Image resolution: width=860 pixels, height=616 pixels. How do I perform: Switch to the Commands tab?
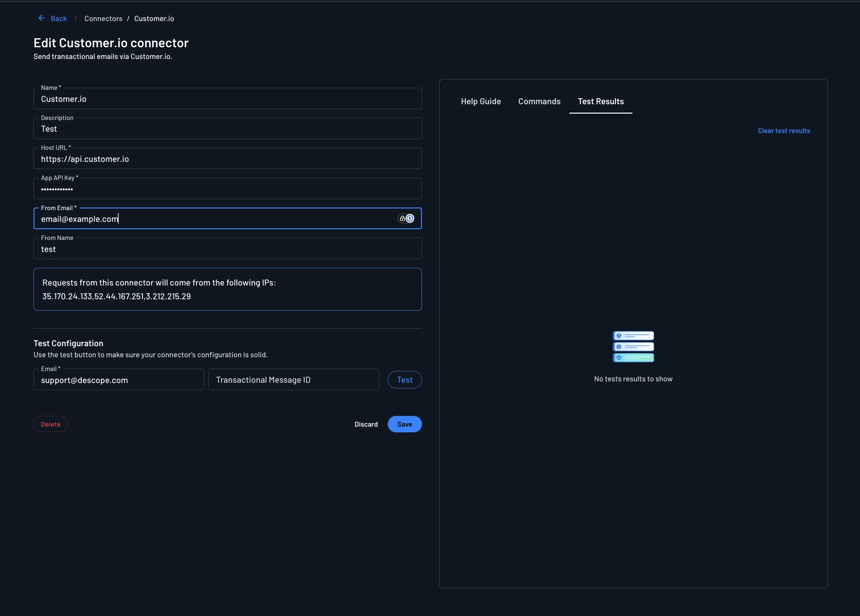(539, 101)
